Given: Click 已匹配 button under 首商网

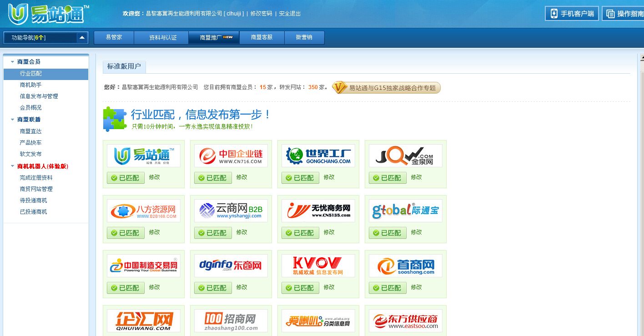Looking at the screenshot, I should tap(387, 288).
